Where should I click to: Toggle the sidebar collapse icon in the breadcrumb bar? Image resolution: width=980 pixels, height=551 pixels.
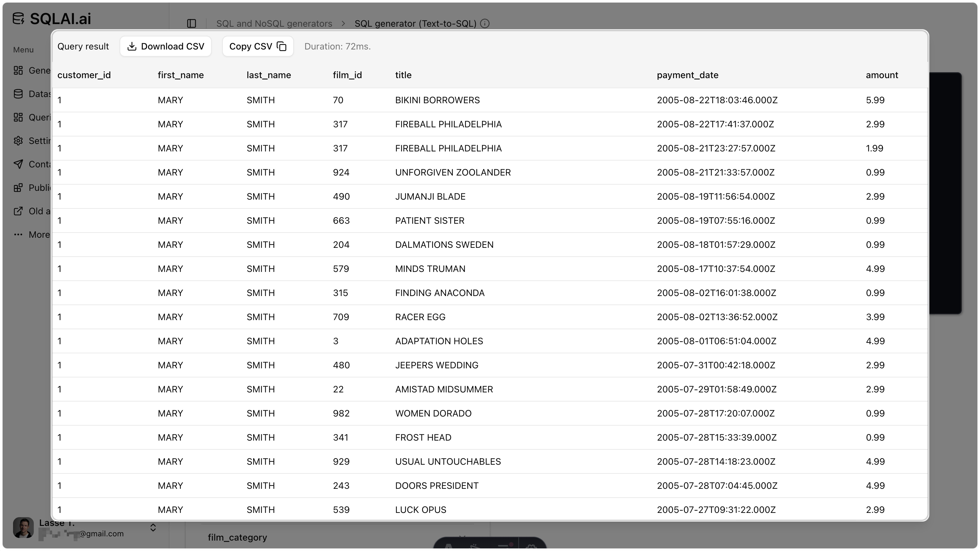coord(191,23)
